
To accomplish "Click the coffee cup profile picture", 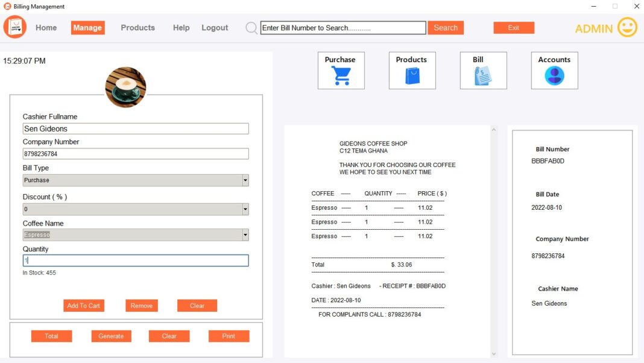I will (x=126, y=87).
